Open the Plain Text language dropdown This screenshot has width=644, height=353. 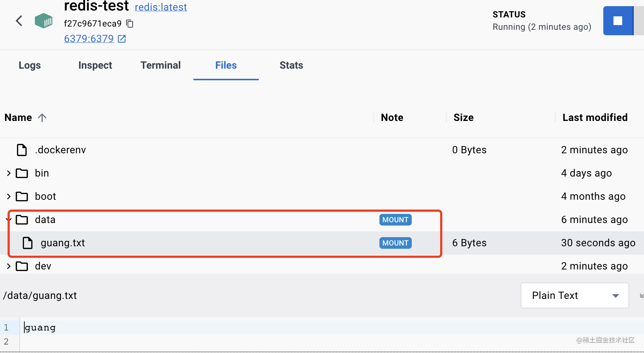tap(575, 296)
